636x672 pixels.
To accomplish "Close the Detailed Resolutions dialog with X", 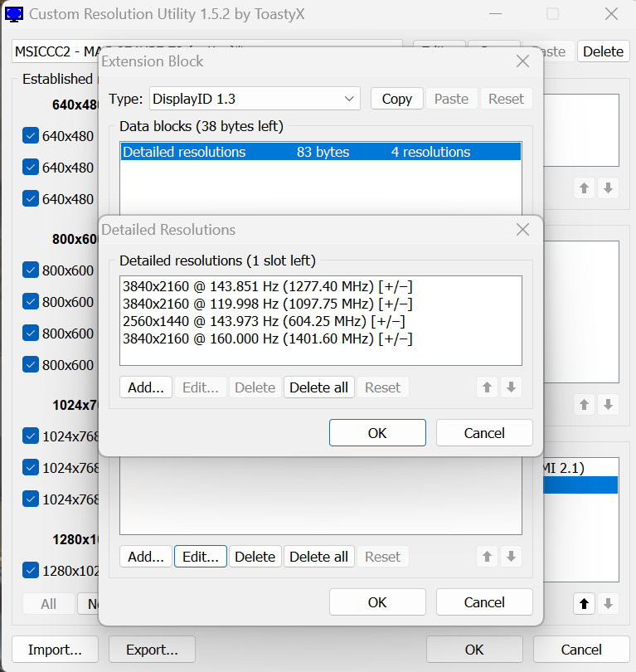I will pyautogui.click(x=522, y=230).
